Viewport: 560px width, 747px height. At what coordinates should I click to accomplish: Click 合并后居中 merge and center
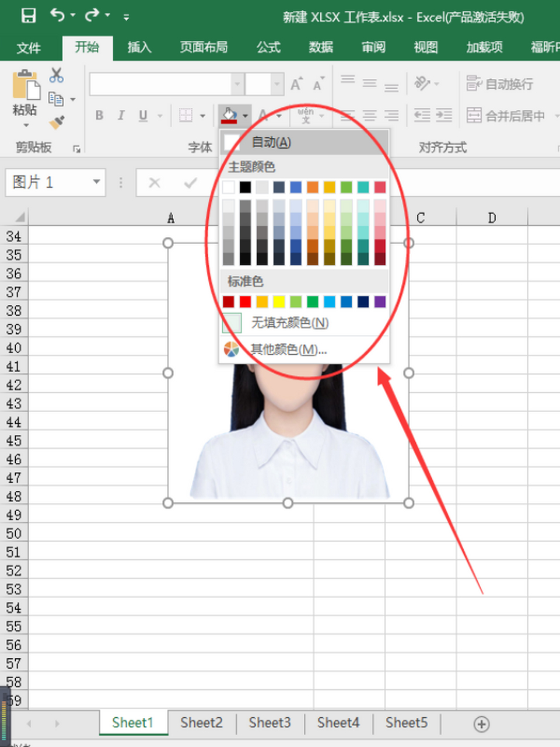pos(506,116)
